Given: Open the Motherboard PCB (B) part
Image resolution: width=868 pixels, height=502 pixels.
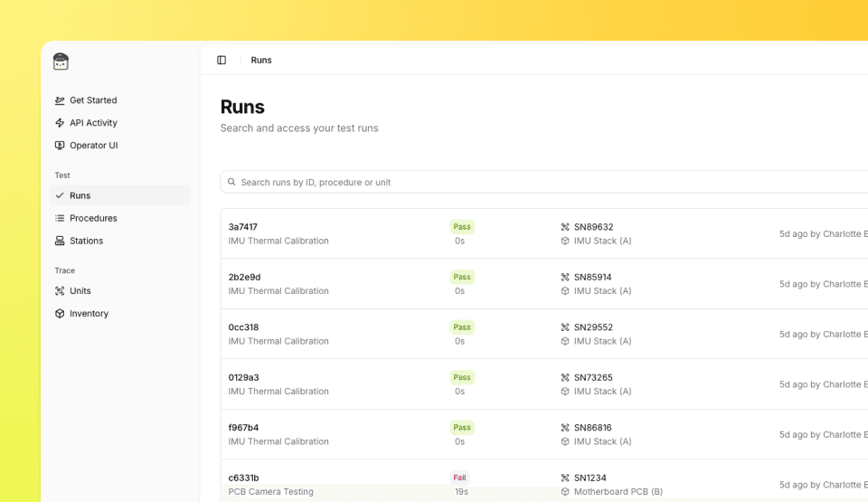Looking at the screenshot, I should click(618, 491).
